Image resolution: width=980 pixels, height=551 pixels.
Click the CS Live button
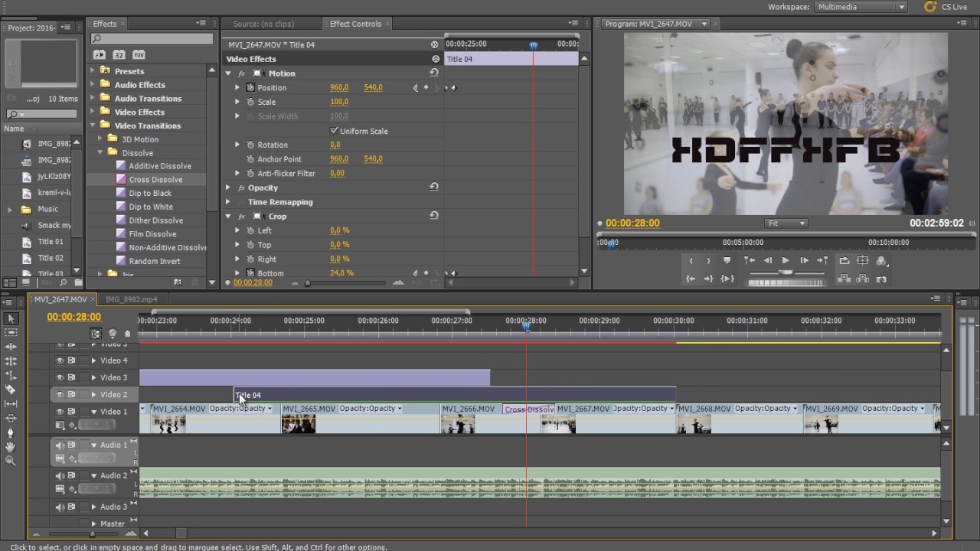coord(946,7)
